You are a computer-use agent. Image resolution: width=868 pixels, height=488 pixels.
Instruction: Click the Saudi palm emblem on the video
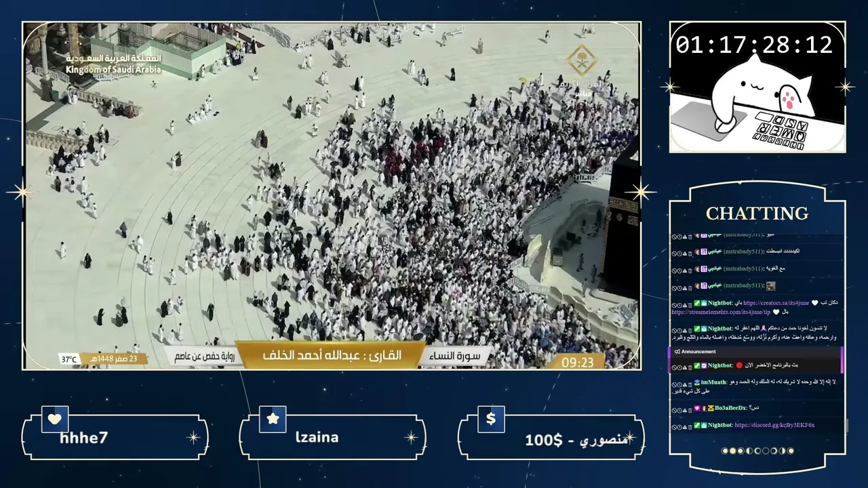(x=582, y=60)
